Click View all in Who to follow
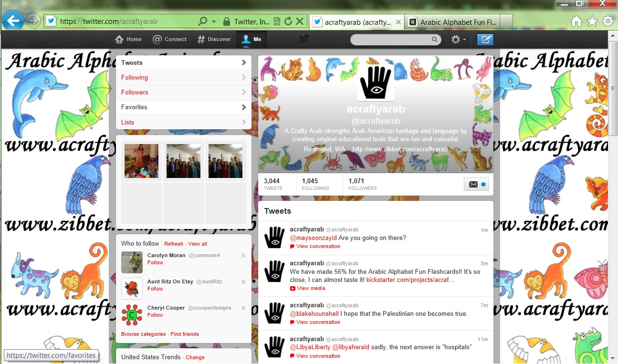 tap(198, 244)
